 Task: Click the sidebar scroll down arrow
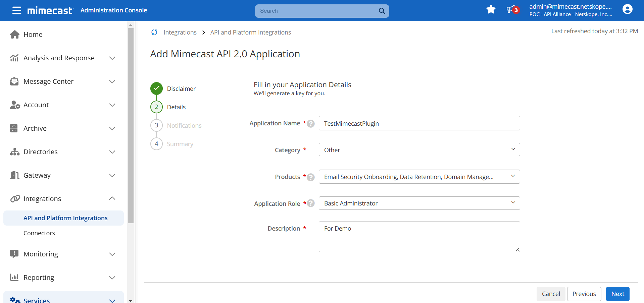point(131,301)
